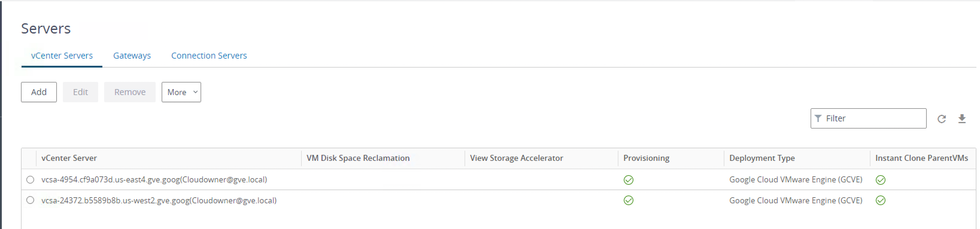Screen dimensions: 980x229
Task: Select the vCenter Servers tab
Action: [62, 56]
